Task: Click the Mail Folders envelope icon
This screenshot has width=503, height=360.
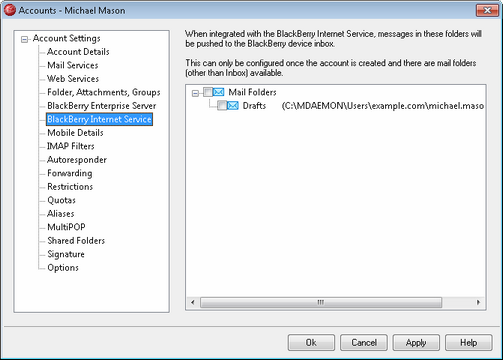Action: point(219,92)
